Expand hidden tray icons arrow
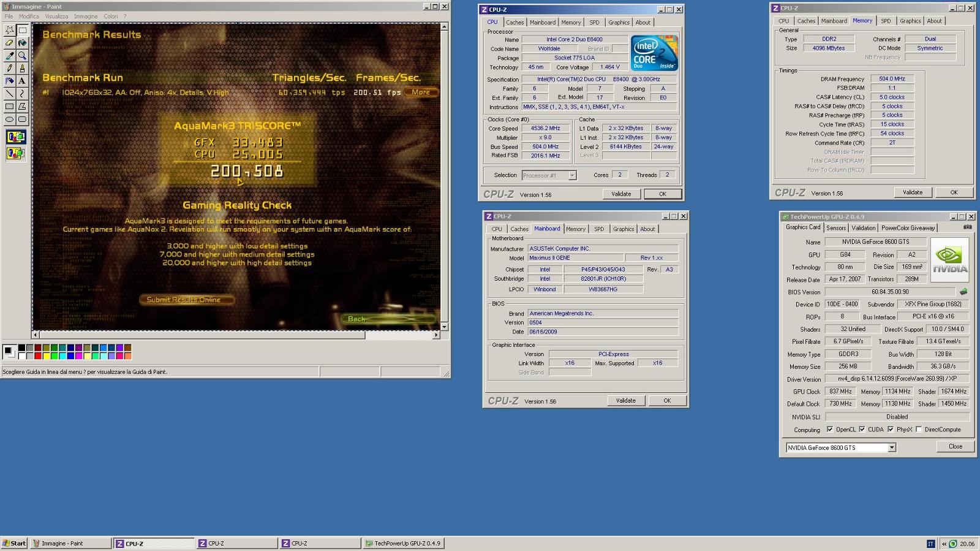 [x=944, y=544]
